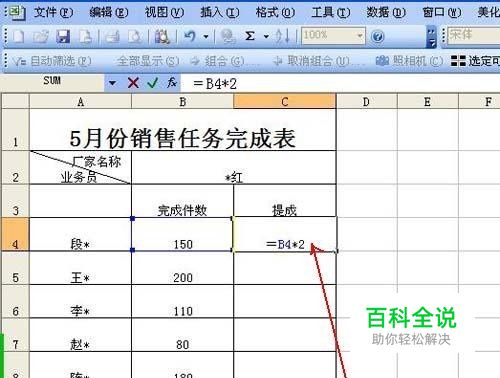Screen dimensions: 500x378
Task: Click cell A7 containing 赵*
Action: (80, 335)
